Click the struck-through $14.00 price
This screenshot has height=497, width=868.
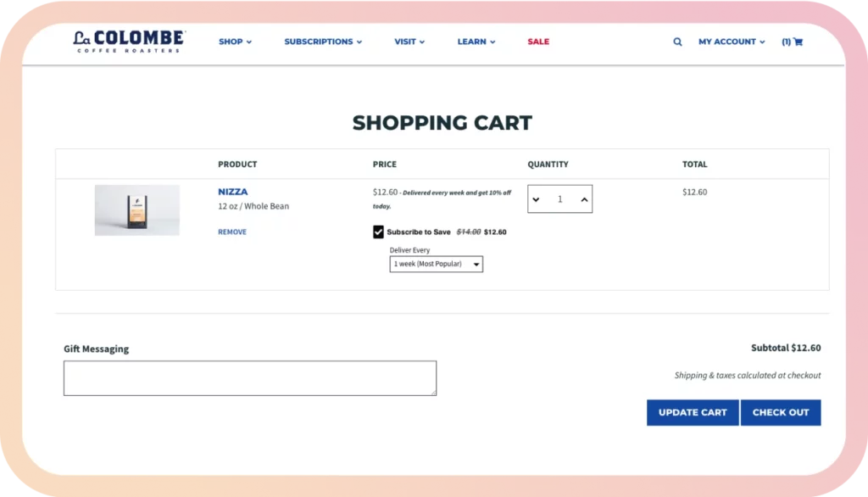pos(468,232)
